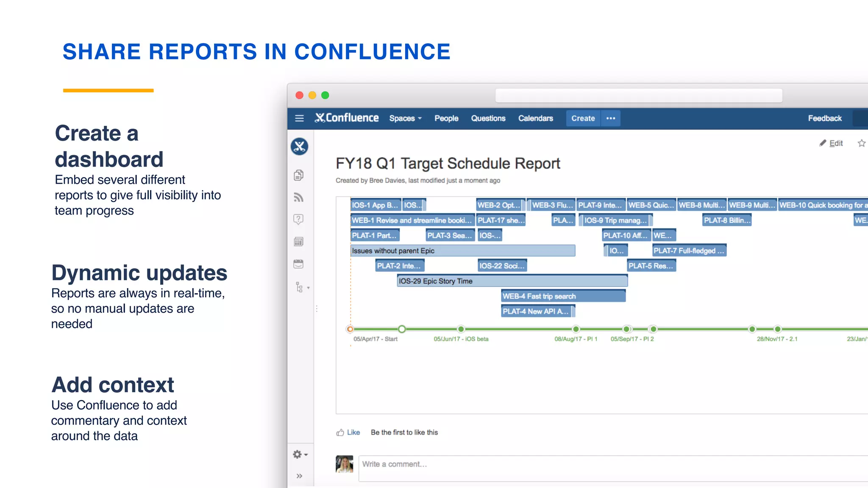Click the 28/Nov/17 2.1 release marker
The height and width of the screenshot is (488, 868).
[x=778, y=329]
